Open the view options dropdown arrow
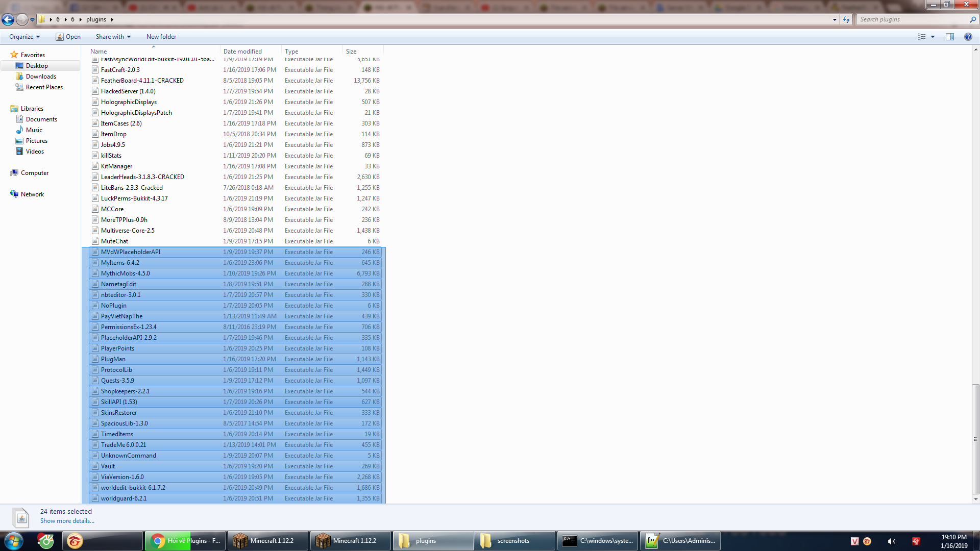 (933, 37)
